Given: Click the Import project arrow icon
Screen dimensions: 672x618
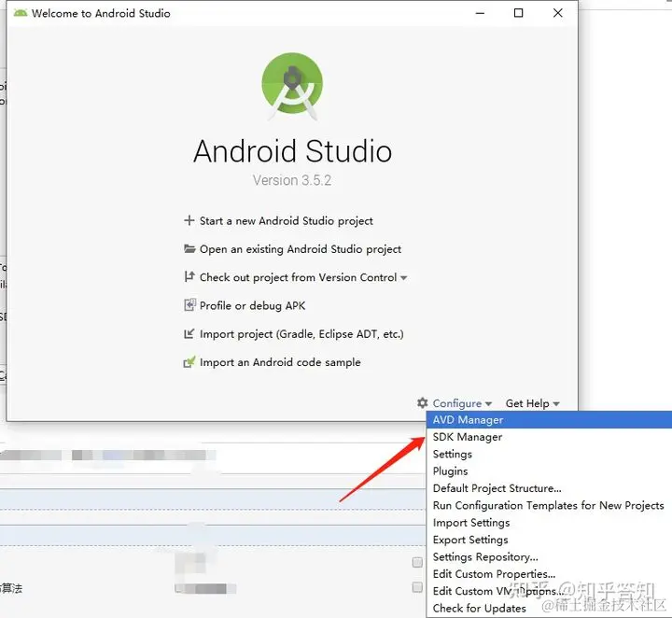Looking at the screenshot, I should tap(189, 333).
